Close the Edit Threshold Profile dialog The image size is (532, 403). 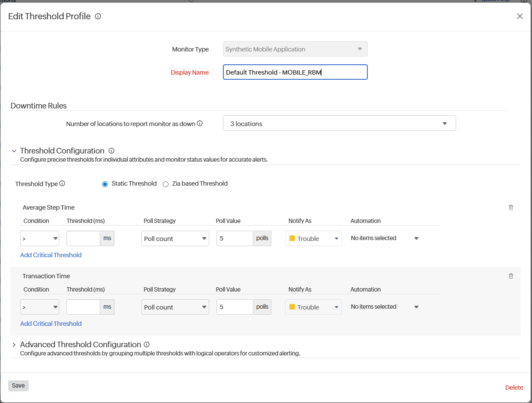click(x=520, y=16)
